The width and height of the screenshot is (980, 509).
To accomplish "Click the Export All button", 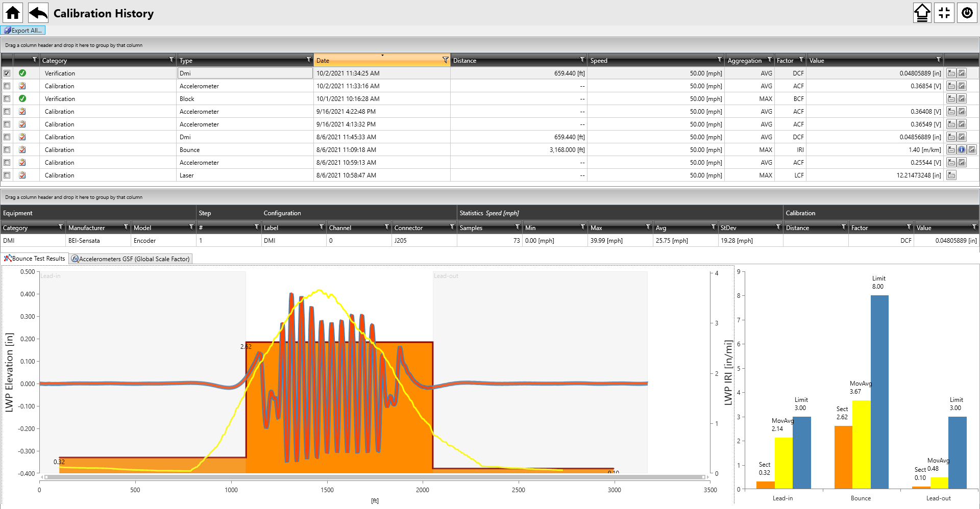I will point(23,31).
